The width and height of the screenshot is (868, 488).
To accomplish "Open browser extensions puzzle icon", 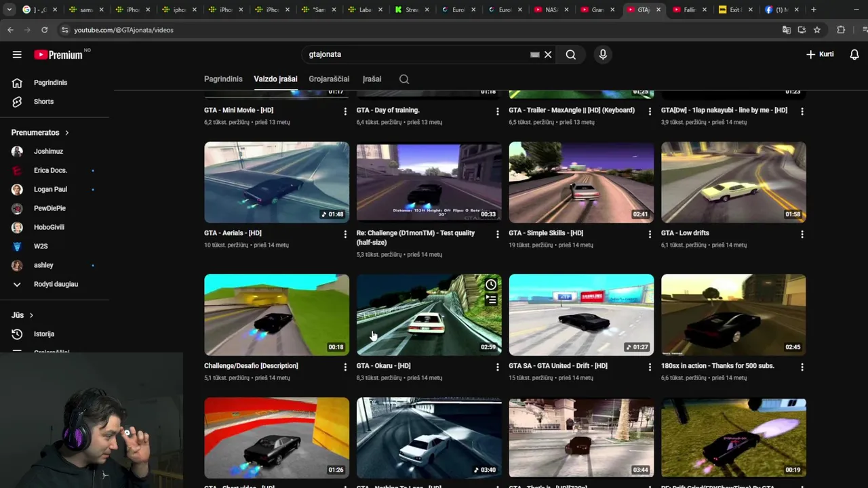I will 841,30.
